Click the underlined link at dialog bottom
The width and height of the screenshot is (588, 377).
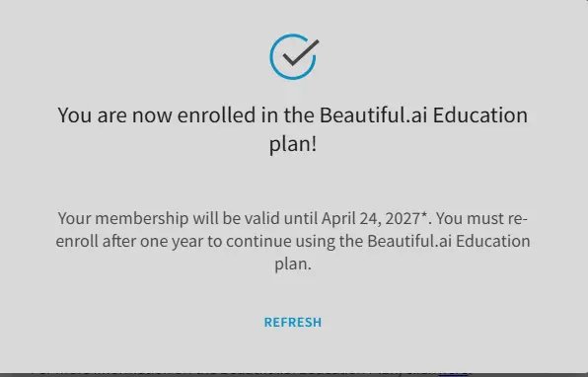pos(453,372)
